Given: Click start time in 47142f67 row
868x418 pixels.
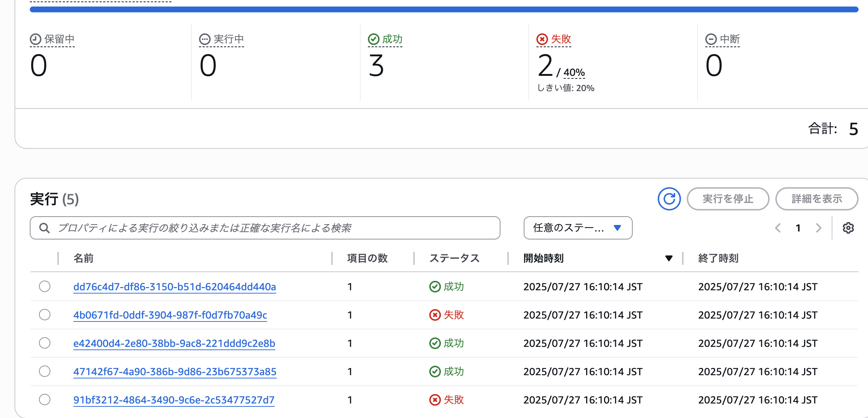Looking at the screenshot, I should [583, 372].
